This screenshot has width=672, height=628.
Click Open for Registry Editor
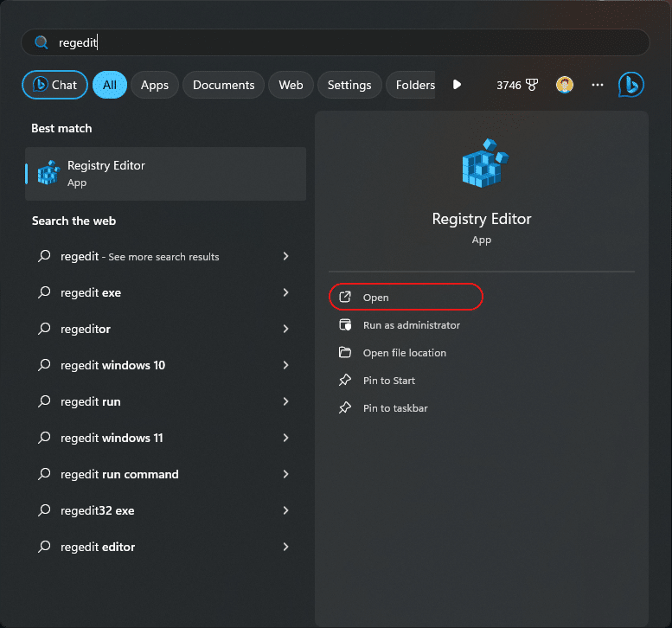click(406, 297)
